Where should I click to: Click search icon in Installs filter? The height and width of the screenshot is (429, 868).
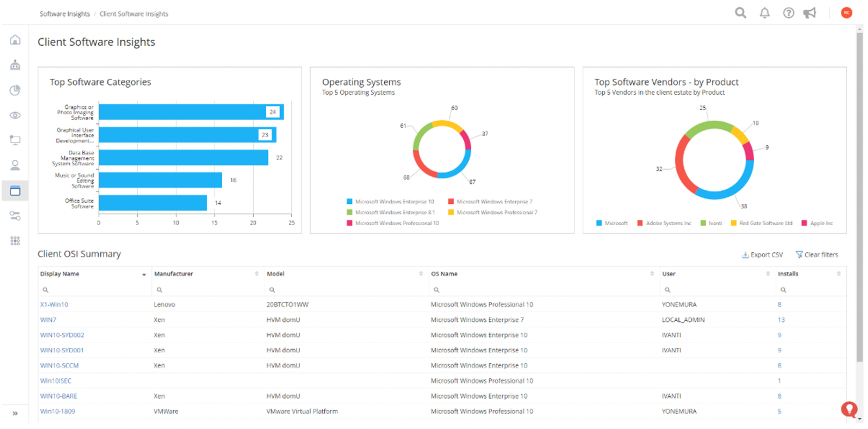(x=783, y=290)
